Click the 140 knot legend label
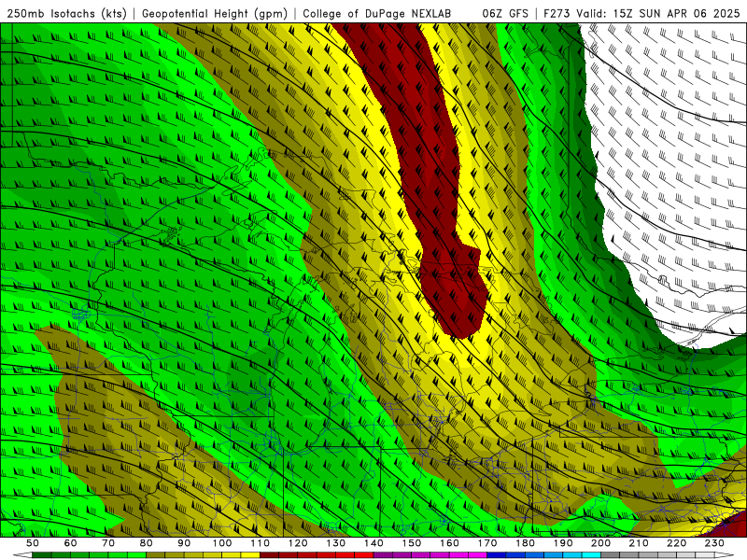The height and width of the screenshot is (560, 747). pyautogui.click(x=373, y=543)
